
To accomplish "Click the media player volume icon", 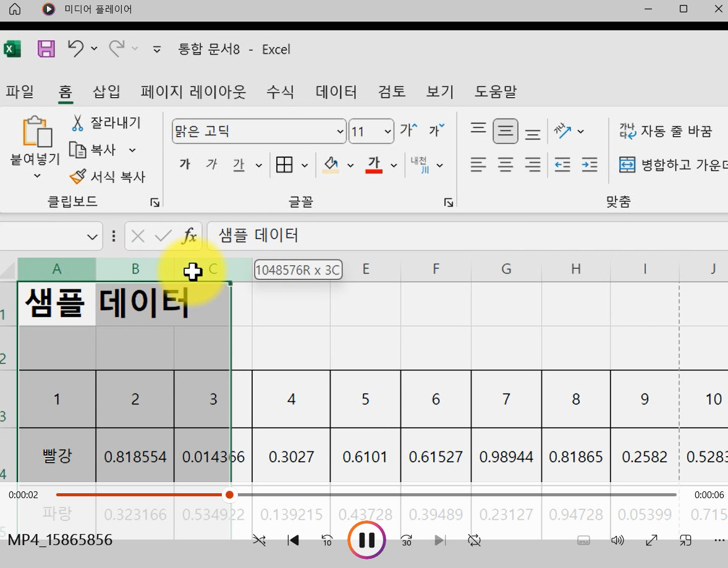I will coord(617,540).
